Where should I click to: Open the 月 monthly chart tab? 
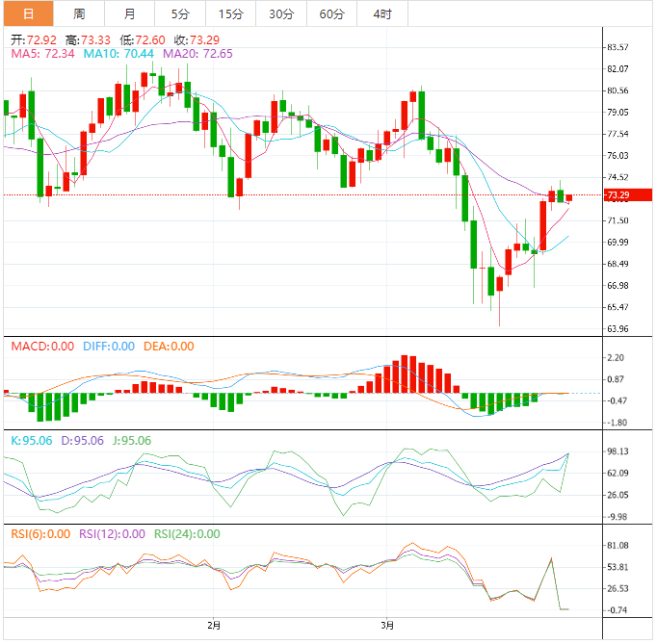tap(130, 13)
